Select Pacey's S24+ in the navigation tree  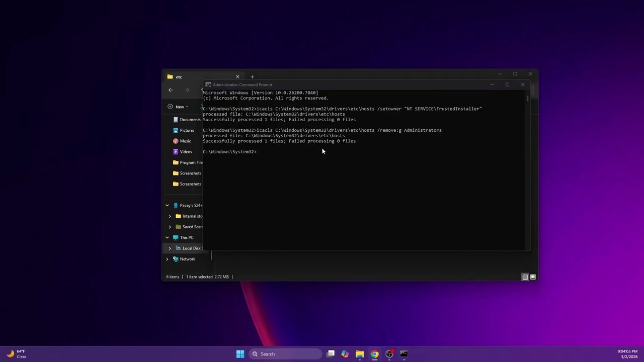coord(187,205)
